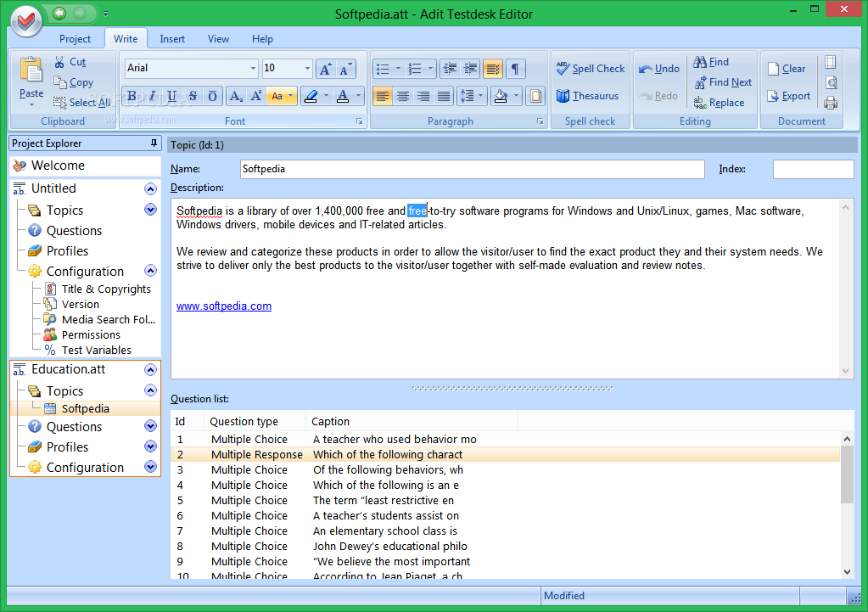Expand Topics under Untitled
Image resolution: width=868 pixels, height=612 pixels.
[150, 210]
